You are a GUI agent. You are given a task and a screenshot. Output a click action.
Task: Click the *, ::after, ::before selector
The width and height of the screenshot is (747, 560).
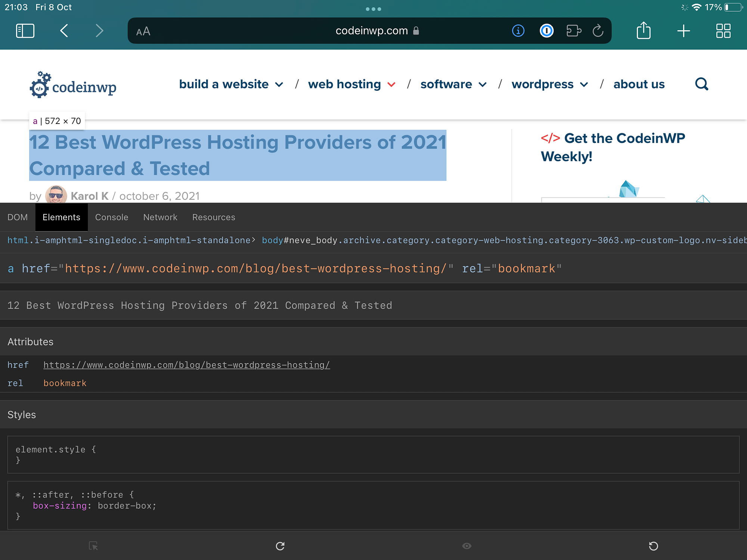[69, 495]
